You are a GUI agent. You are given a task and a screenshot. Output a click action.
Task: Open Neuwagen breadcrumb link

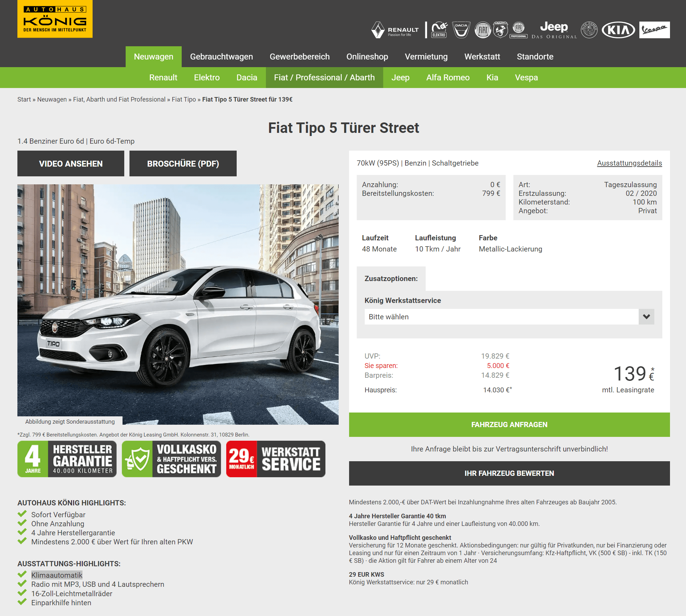coord(52,99)
